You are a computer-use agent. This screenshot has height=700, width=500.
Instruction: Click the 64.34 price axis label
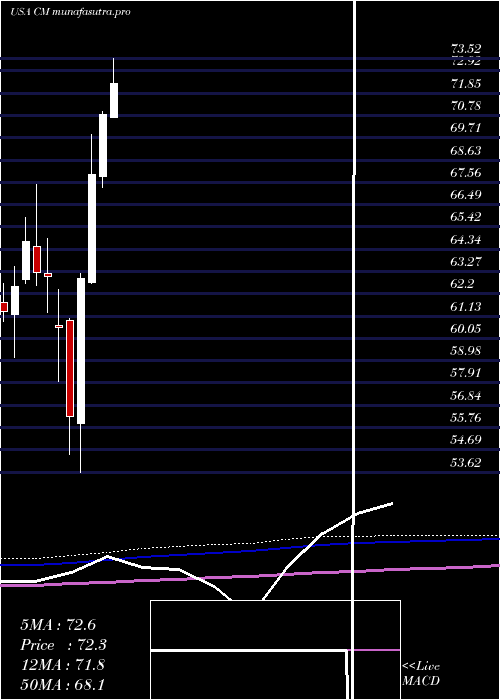point(466,240)
